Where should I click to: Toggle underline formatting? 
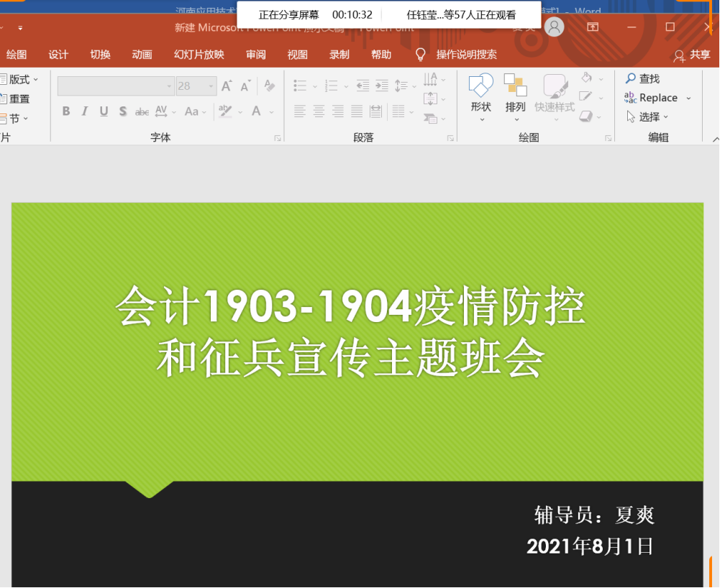pos(104,111)
